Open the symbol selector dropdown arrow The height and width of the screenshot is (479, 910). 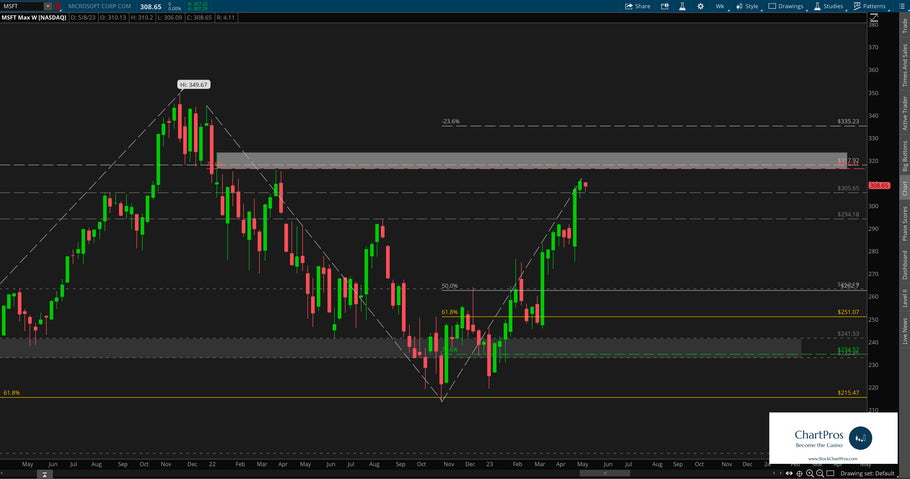pos(48,6)
